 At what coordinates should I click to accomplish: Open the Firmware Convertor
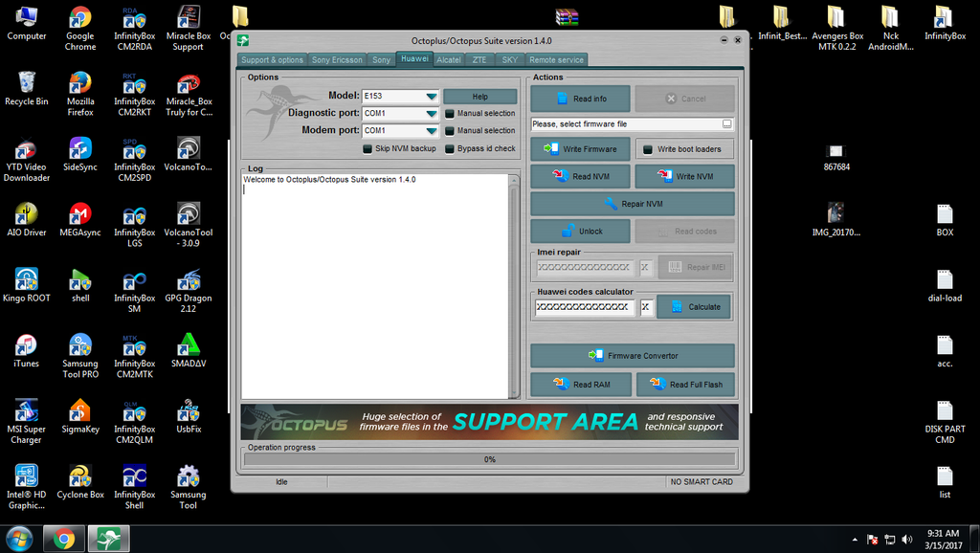[633, 356]
